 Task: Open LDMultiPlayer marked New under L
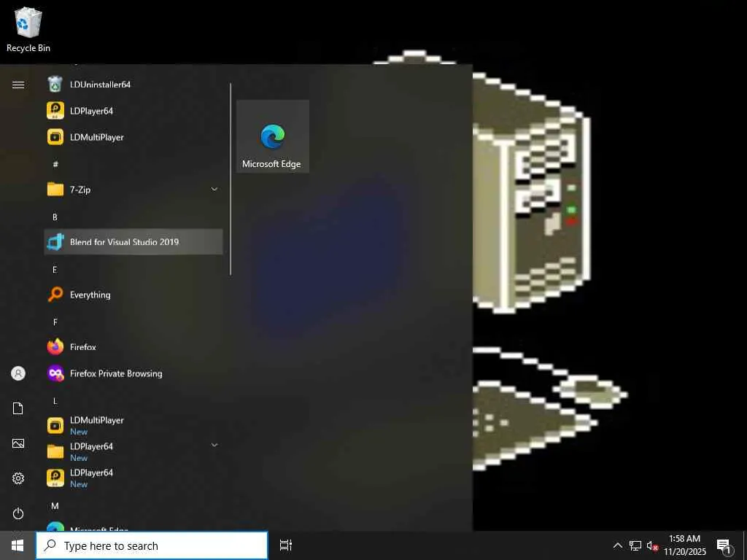coord(133,426)
